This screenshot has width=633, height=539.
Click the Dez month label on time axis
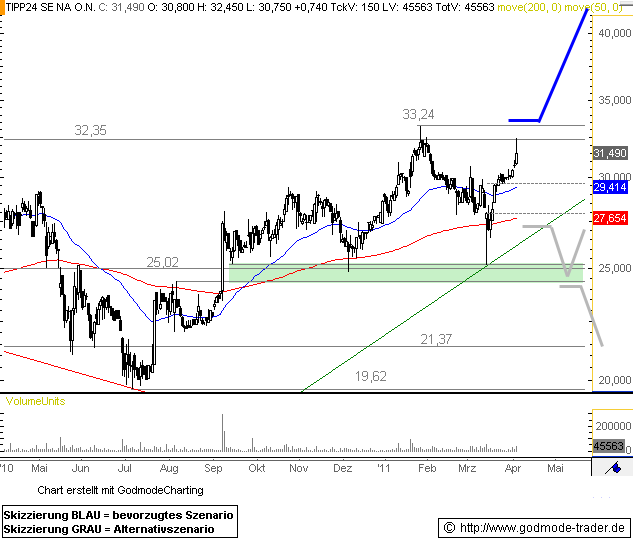click(x=342, y=468)
